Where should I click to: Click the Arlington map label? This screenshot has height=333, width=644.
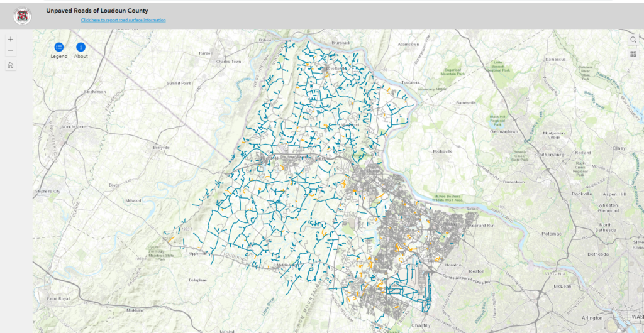(x=592, y=318)
